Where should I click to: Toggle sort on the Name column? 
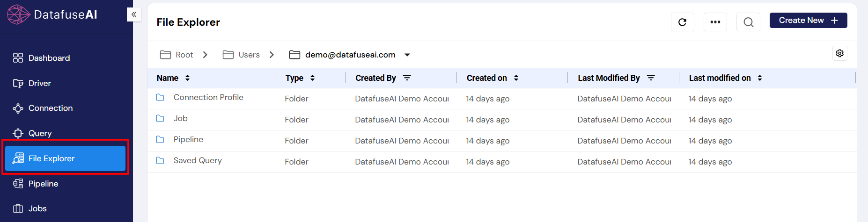187,78
